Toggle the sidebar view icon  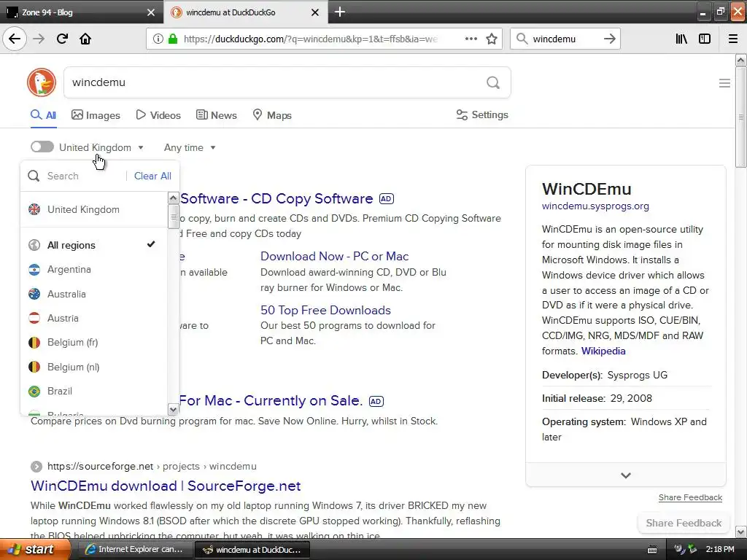[705, 39]
